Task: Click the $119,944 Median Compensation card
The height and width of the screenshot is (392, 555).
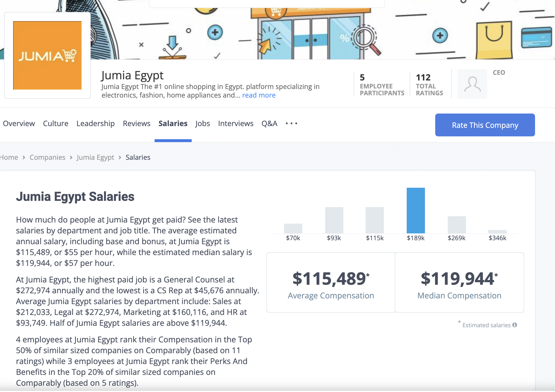Action: point(459,282)
